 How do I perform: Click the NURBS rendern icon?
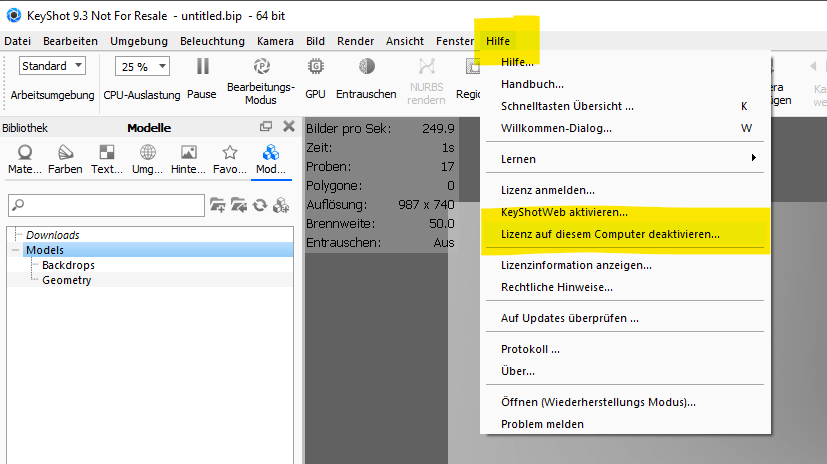426,66
